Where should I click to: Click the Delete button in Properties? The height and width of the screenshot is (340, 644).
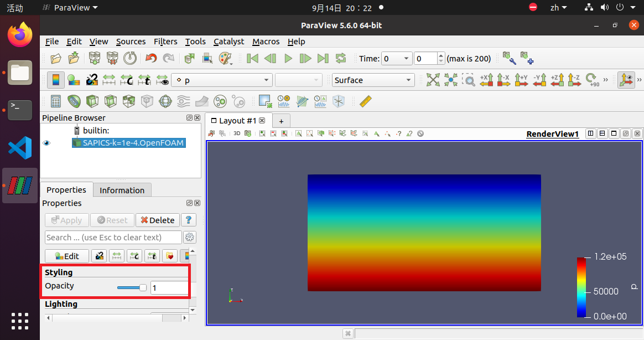tap(157, 220)
